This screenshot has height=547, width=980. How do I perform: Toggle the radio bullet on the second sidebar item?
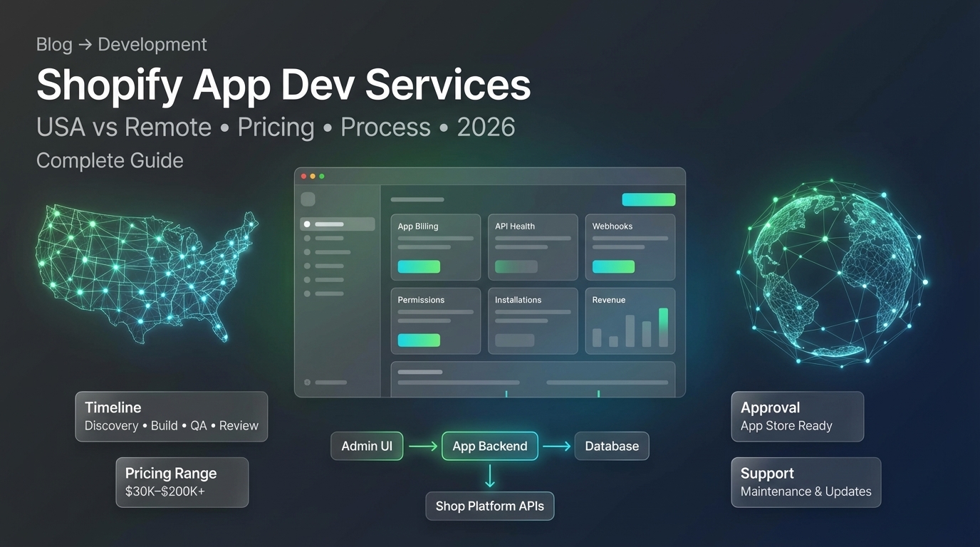point(308,237)
